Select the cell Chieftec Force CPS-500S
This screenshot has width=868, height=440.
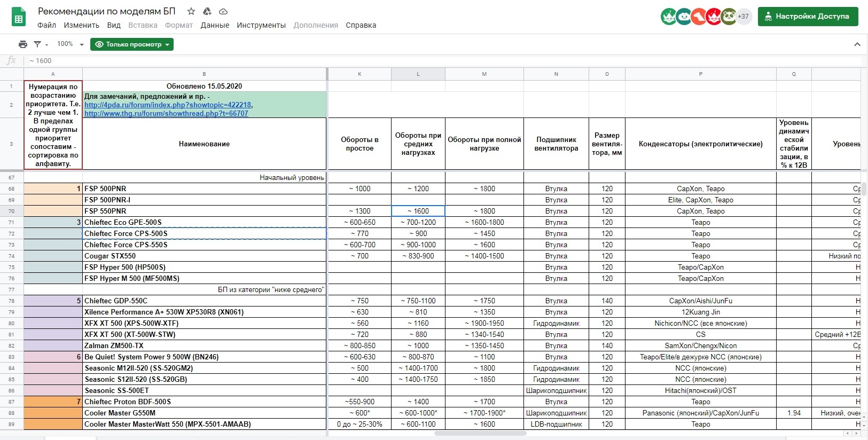pos(204,233)
